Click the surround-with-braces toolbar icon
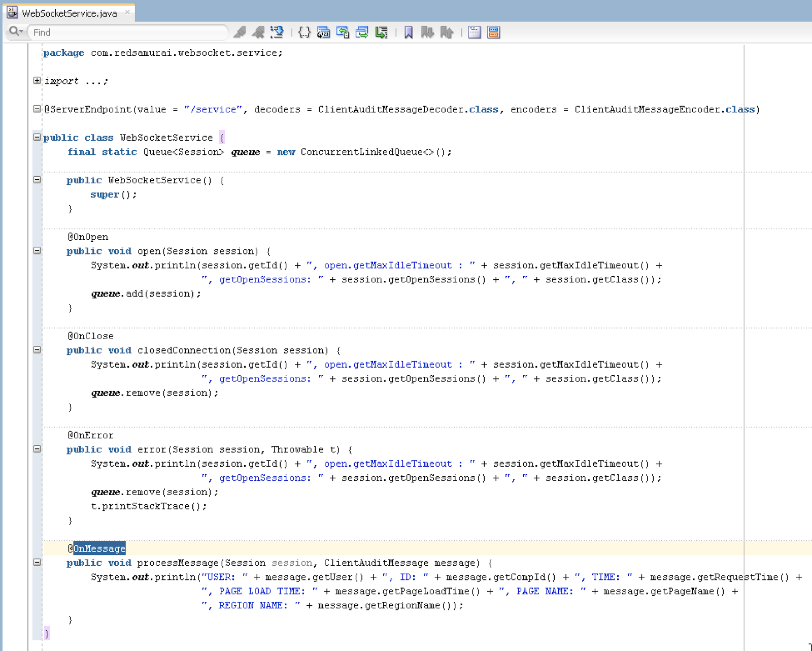Screen dimensions: 812x651 tap(303, 32)
